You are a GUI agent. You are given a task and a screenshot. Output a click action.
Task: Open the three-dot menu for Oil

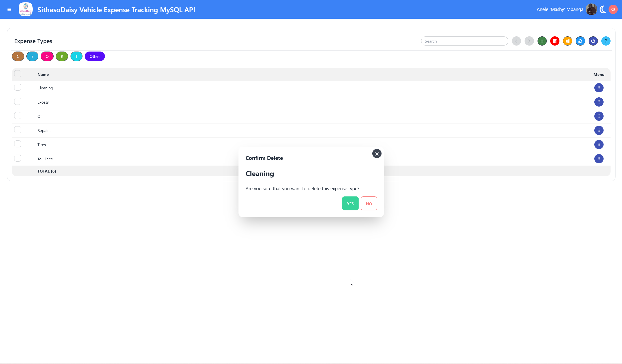(599, 116)
